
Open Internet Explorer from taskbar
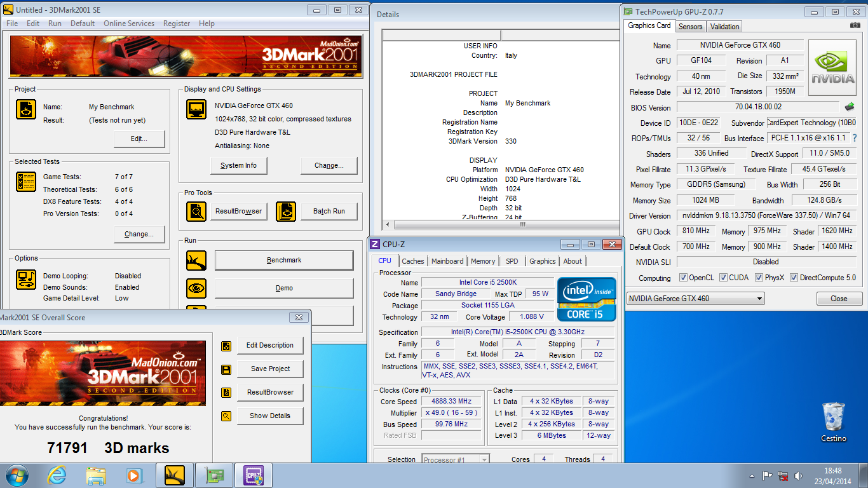point(57,475)
